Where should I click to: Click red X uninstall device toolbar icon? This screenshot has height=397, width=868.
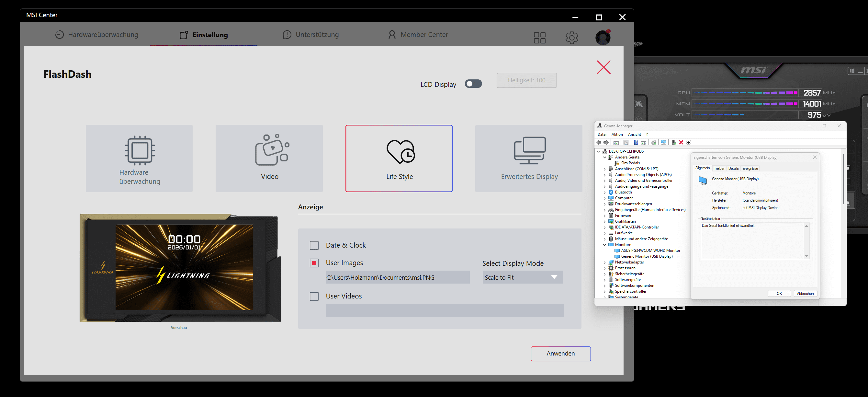pos(681,142)
